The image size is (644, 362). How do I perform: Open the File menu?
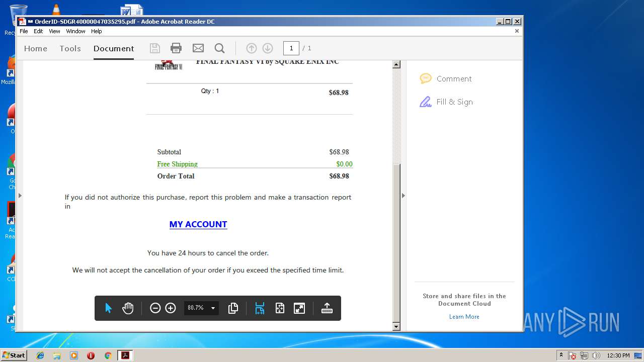[24, 31]
